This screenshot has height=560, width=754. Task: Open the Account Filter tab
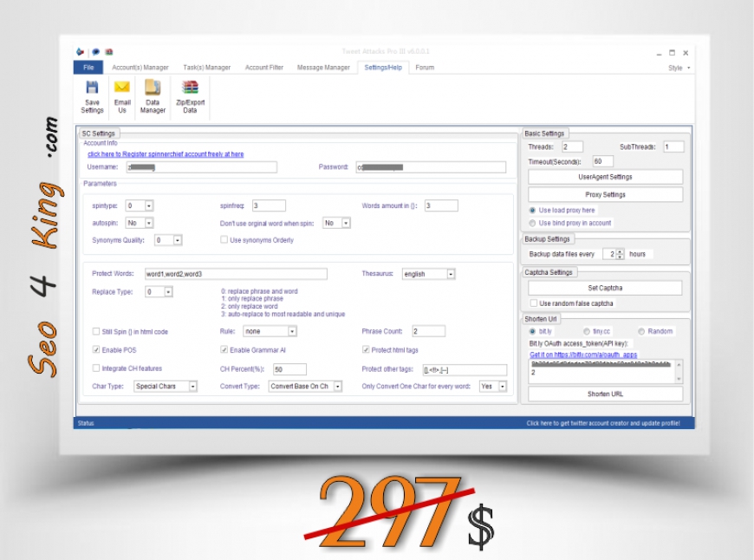[x=264, y=68]
